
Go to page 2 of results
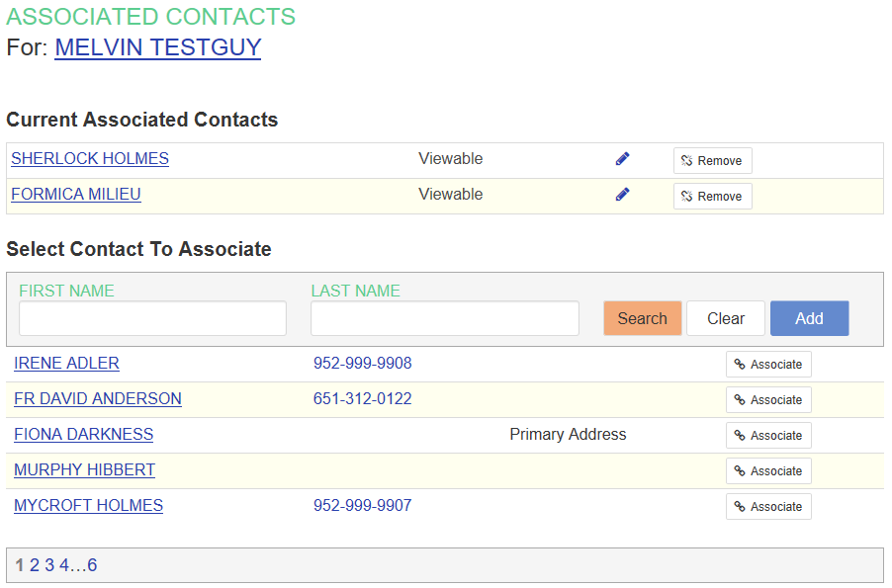pyautogui.click(x=34, y=565)
